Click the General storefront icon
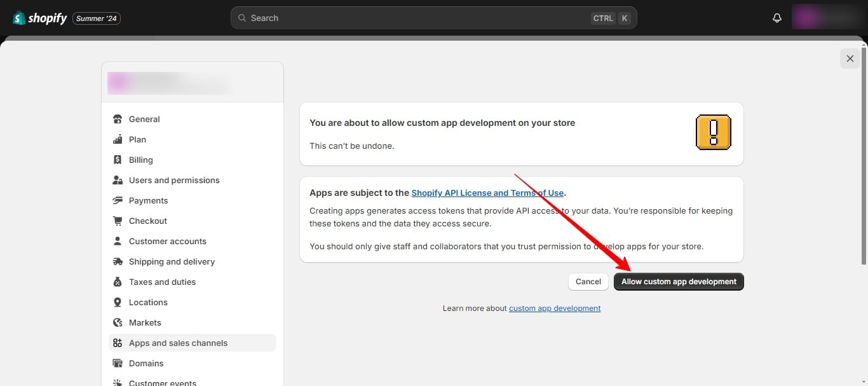Image resolution: width=868 pixels, height=386 pixels. [x=118, y=119]
